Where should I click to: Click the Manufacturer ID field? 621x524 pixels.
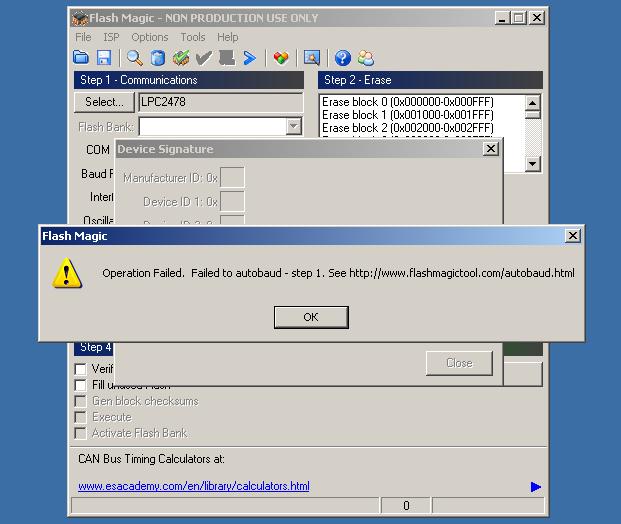tap(232, 177)
